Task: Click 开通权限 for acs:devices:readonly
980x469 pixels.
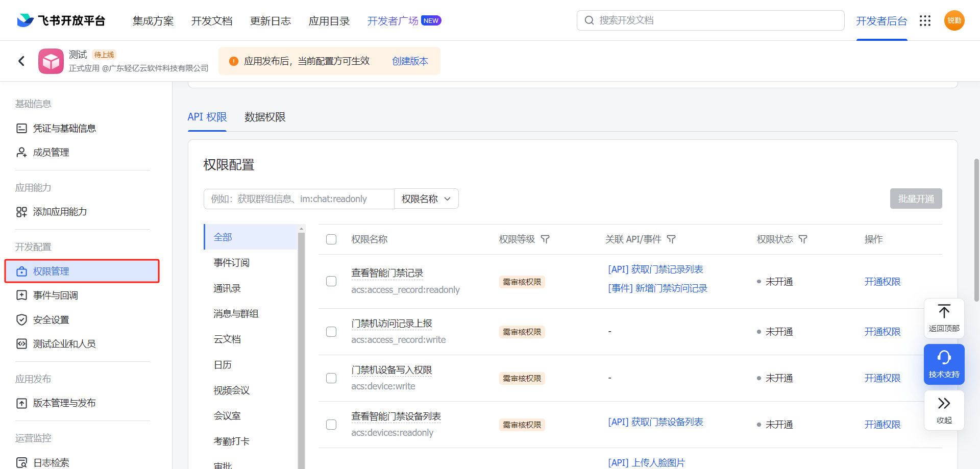Action: click(x=883, y=425)
